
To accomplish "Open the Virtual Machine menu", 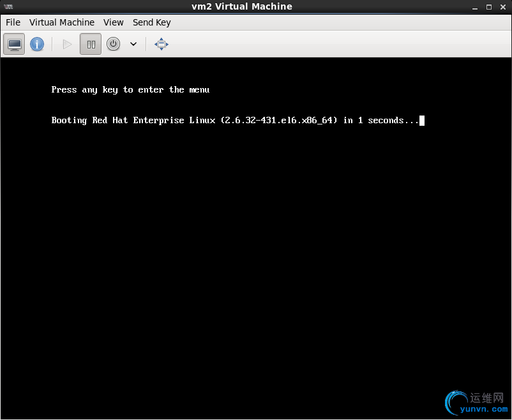I will coord(62,22).
